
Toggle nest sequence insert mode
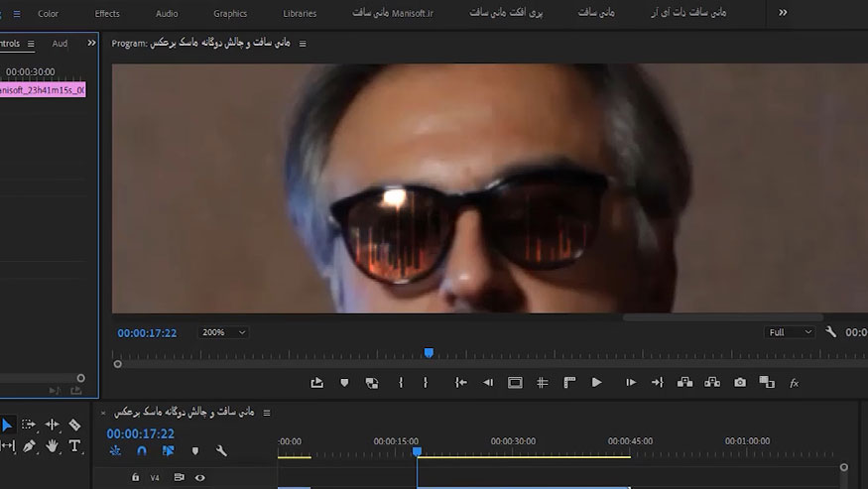pyautogui.click(x=115, y=450)
